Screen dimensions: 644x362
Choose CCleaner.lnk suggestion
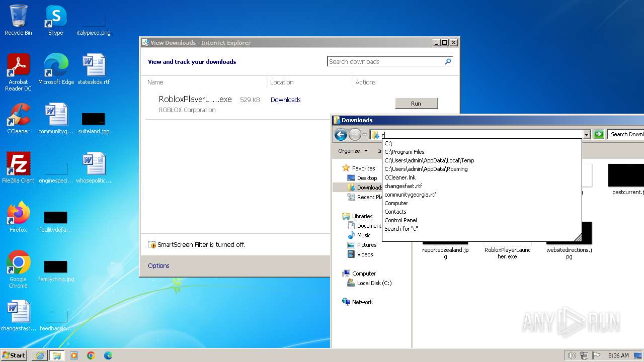[481, 177]
